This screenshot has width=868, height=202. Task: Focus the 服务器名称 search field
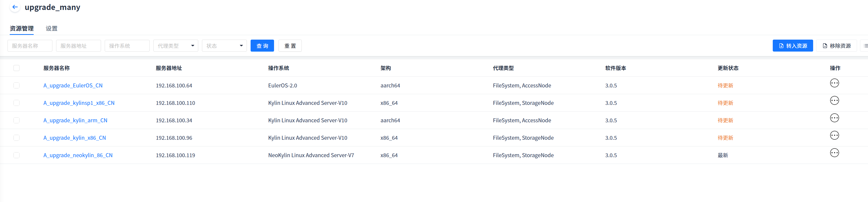30,46
